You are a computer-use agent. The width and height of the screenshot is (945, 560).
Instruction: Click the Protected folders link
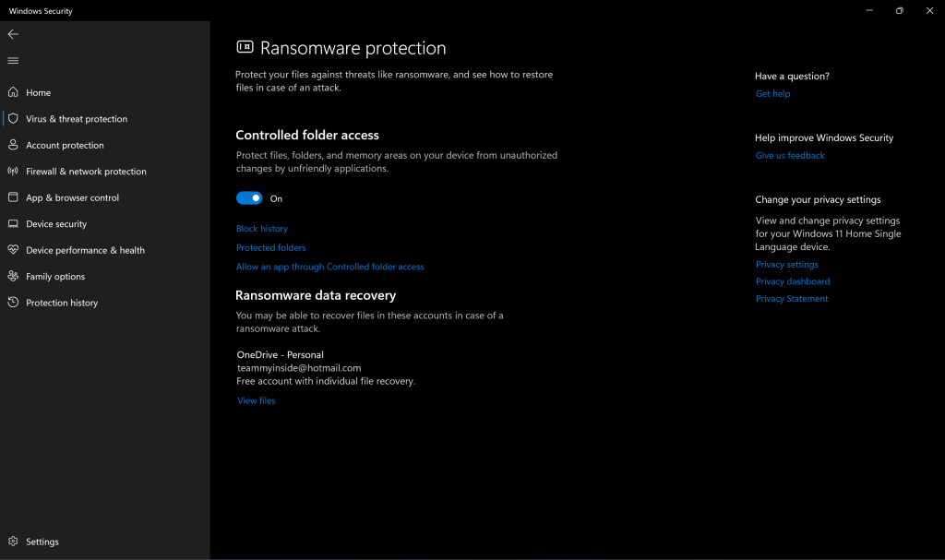[270, 247]
